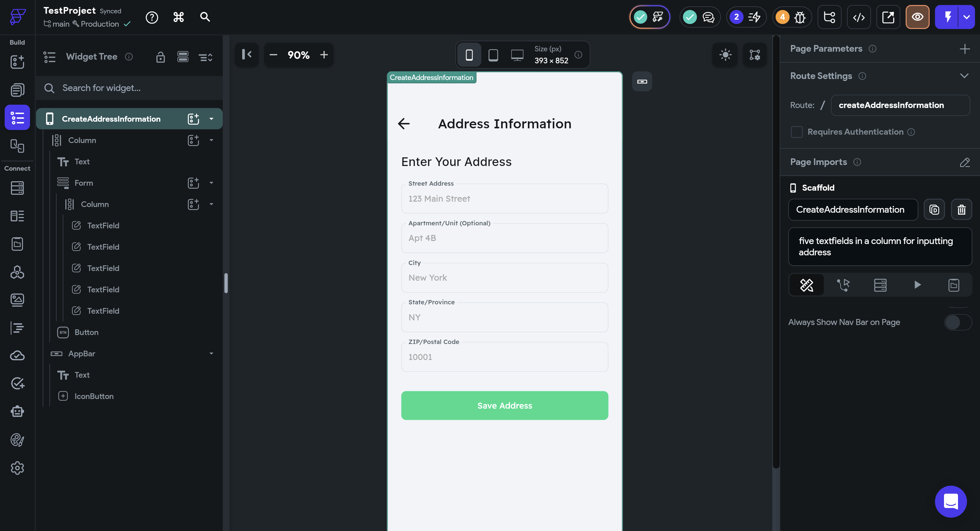Image resolution: width=980 pixels, height=531 pixels.
Task: Toggle Always Show Nav Bar on Page
Action: pyautogui.click(x=958, y=322)
